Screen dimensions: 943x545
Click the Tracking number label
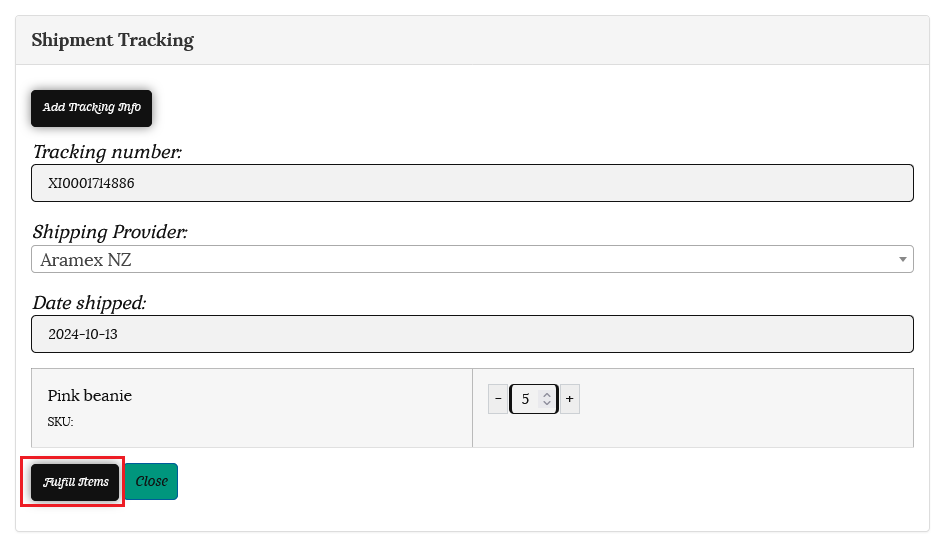(x=107, y=152)
